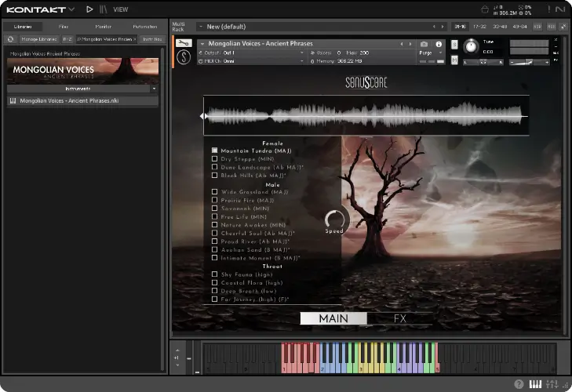This screenshot has width=572, height=392.
Task: Enable the Dry Steppe (MIN) checkbox
Action: 215,159
